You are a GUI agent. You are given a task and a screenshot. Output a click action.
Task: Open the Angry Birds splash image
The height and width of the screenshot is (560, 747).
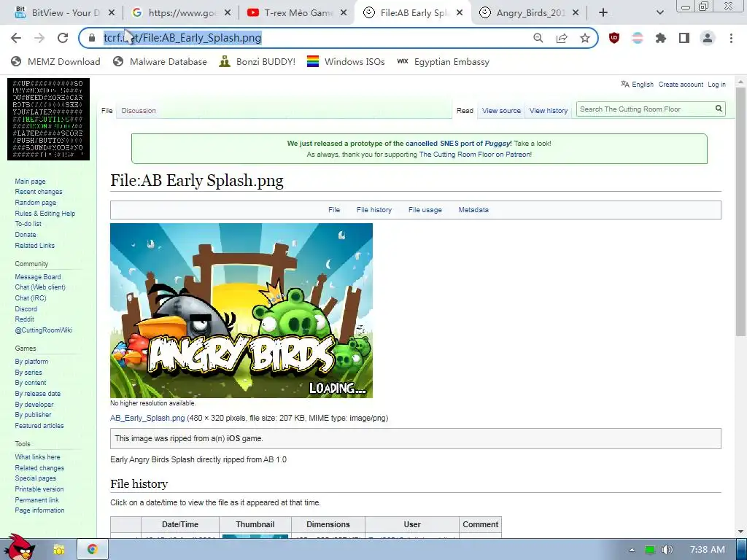point(241,311)
